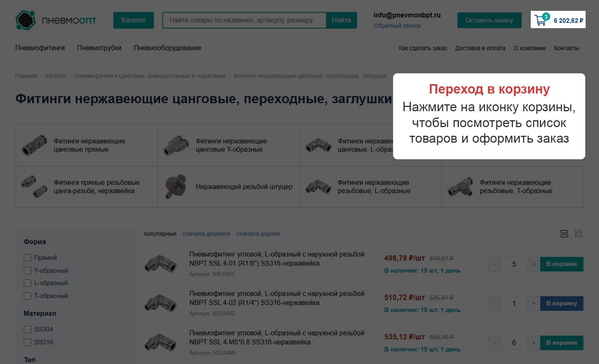Toggle the T-образный shape checkbox
The image size is (599, 364).
pyautogui.click(x=27, y=295)
